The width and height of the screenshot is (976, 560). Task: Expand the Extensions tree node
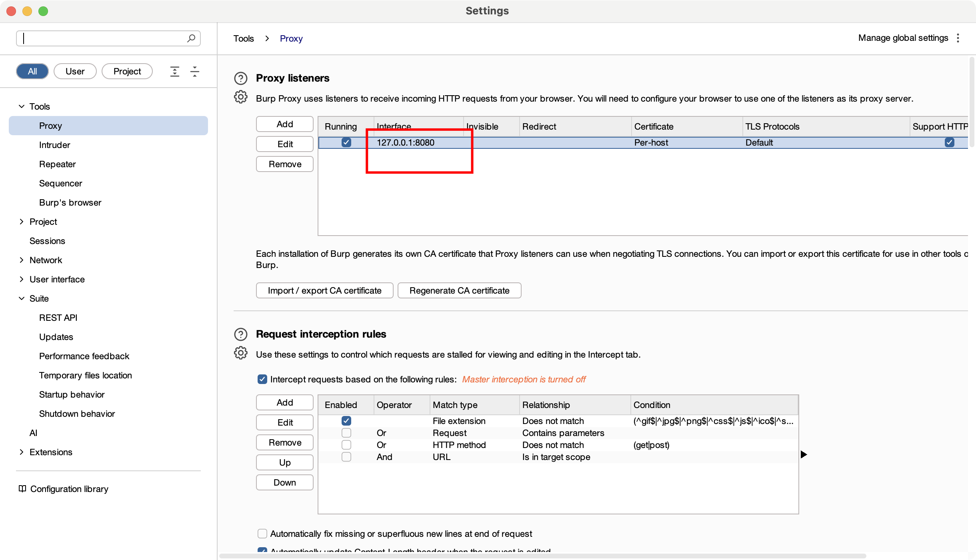point(22,452)
